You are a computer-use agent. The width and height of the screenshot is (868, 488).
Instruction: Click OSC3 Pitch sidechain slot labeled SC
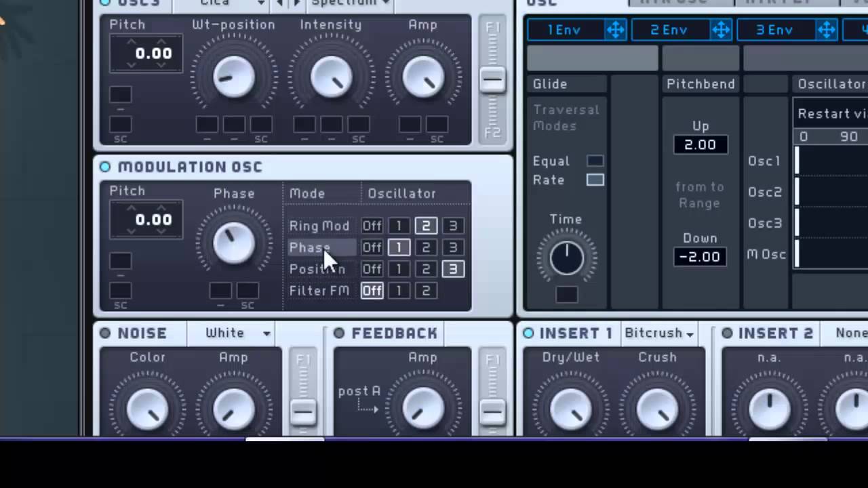point(121,125)
